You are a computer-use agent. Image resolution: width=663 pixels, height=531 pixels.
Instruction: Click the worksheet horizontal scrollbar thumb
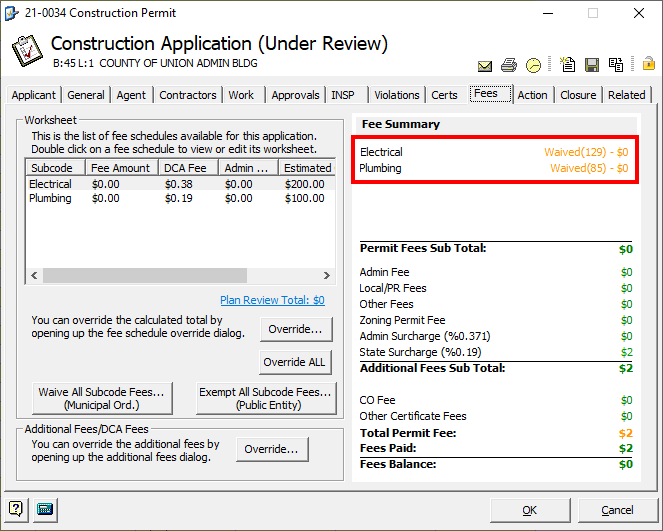point(145,275)
